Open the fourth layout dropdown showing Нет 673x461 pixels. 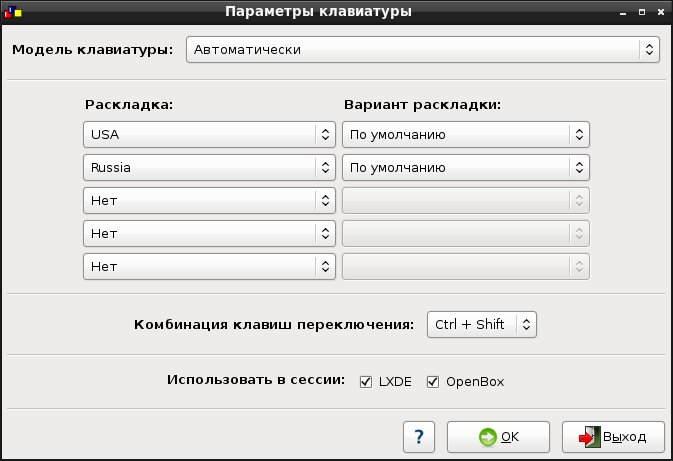209,234
